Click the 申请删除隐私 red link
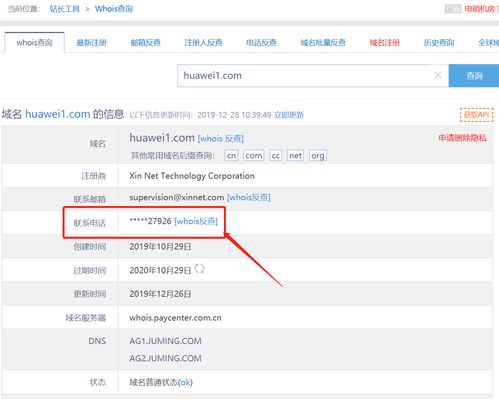The image size is (499, 399). pyautogui.click(x=462, y=138)
